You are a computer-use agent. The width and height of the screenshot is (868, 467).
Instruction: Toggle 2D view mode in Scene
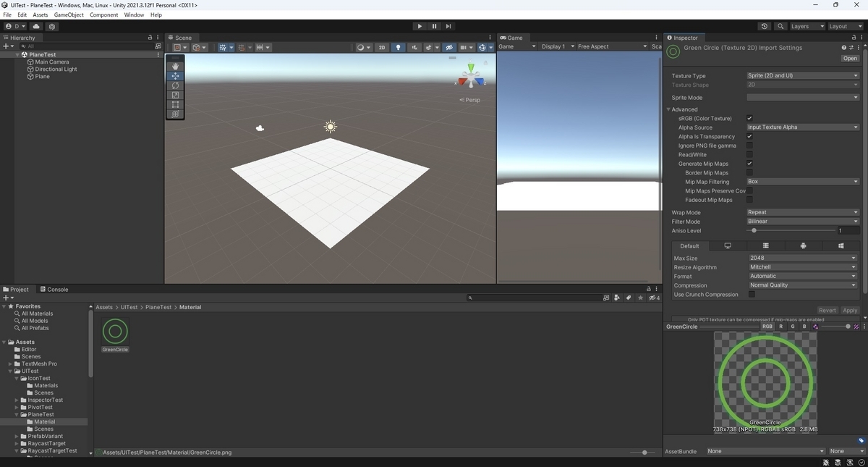click(x=382, y=47)
